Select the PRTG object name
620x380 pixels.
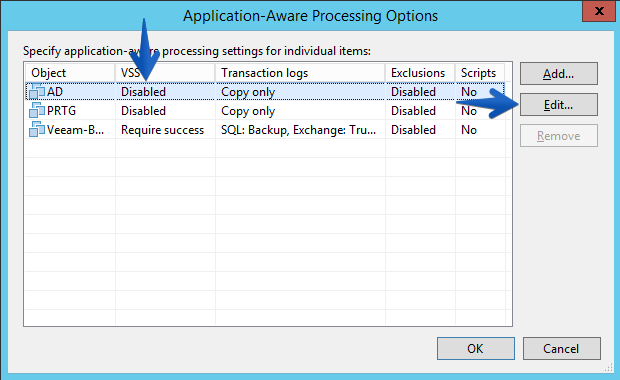[x=61, y=111]
